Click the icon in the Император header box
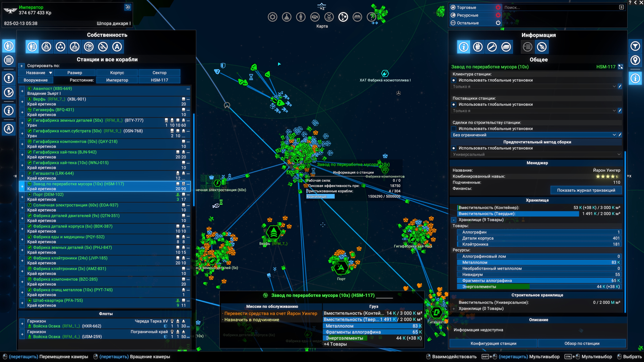644x362 pixels. (x=128, y=7)
